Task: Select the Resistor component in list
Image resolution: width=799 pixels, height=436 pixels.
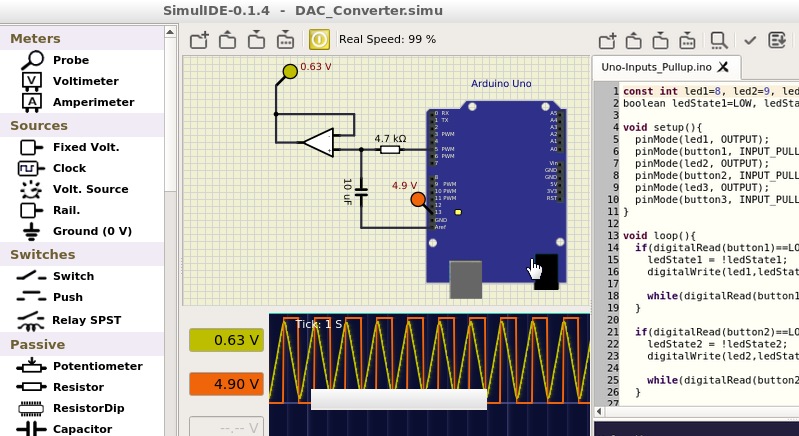Action: (60, 387)
